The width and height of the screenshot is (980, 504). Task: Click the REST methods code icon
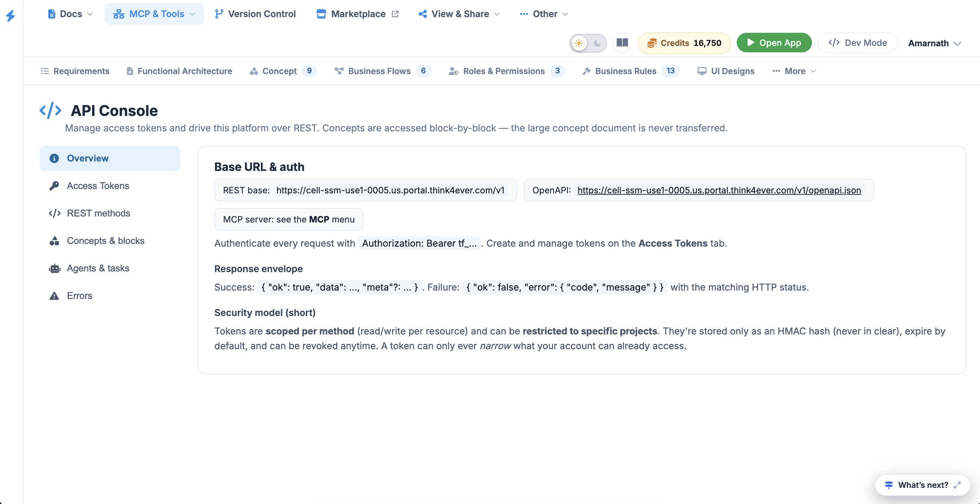(x=54, y=213)
